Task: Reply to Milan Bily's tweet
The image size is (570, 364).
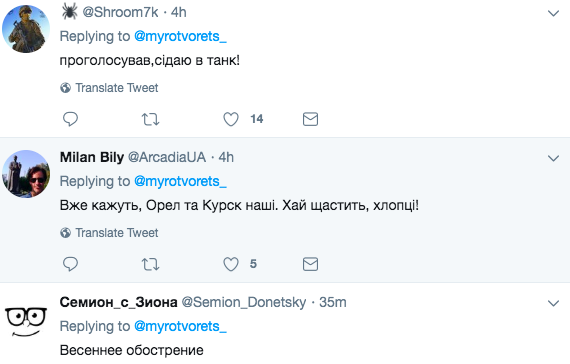Action: [x=70, y=264]
